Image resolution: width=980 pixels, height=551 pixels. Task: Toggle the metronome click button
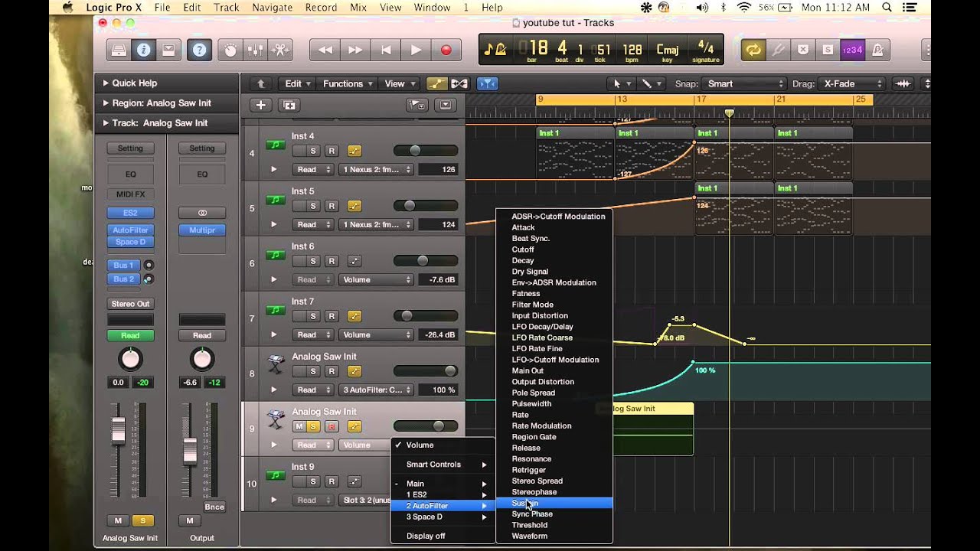point(877,51)
